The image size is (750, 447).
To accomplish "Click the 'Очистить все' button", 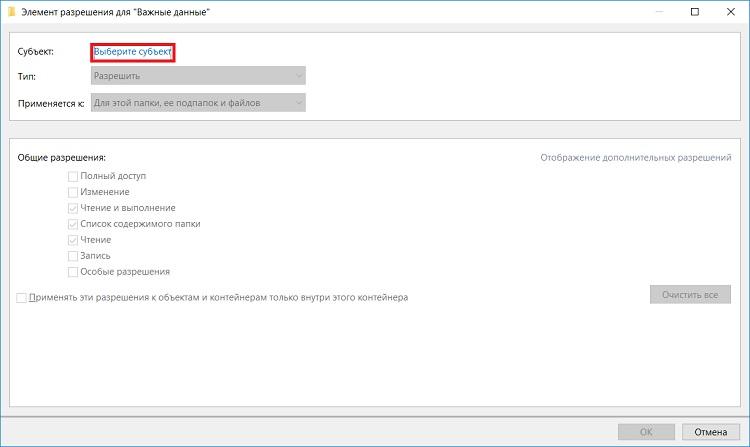I will tap(690, 294).
